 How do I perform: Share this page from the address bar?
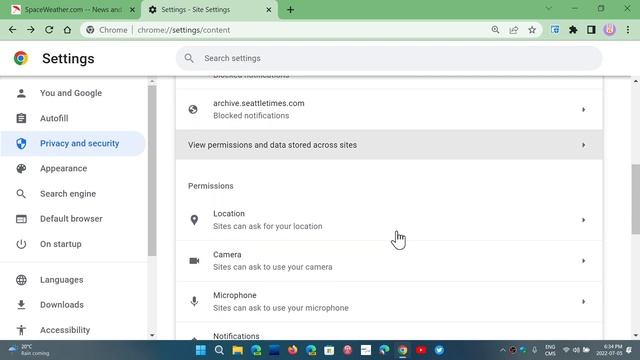(513, 30)
